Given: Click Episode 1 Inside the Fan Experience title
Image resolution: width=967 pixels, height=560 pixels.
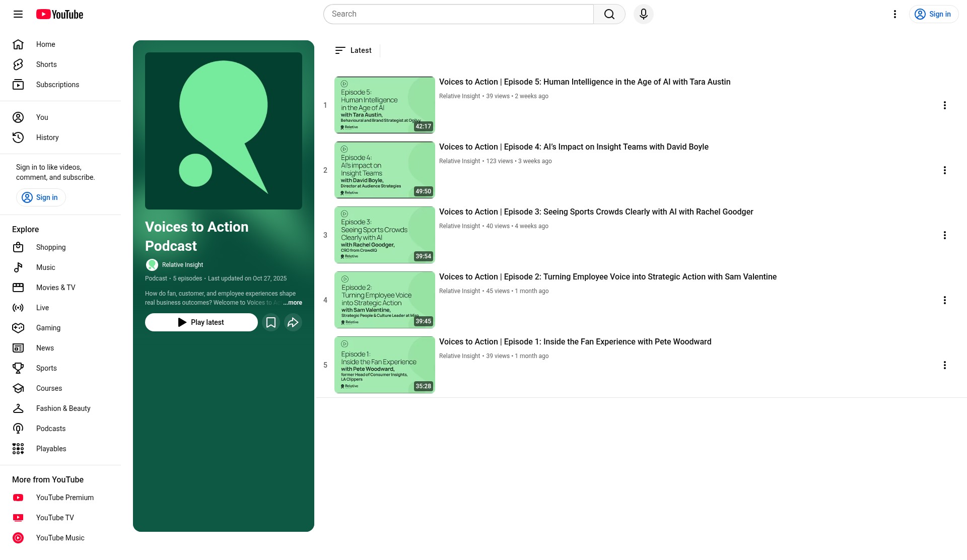Looking at the screenshot, I should click(575, 342).
